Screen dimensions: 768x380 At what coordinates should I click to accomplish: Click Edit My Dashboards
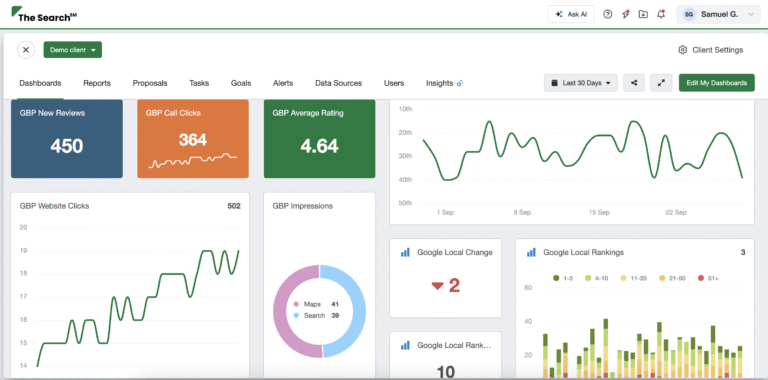[x=717, y=83]
